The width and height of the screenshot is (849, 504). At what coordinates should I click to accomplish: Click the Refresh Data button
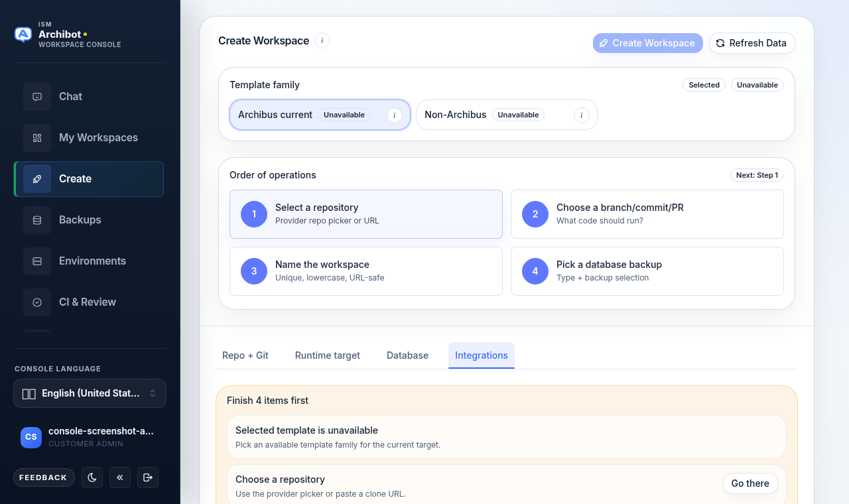pos(752,43)
